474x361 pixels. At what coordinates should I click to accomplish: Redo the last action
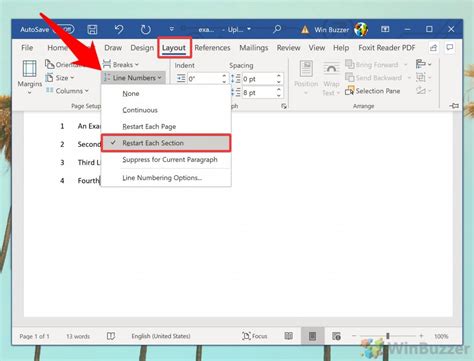coord(145,30)
